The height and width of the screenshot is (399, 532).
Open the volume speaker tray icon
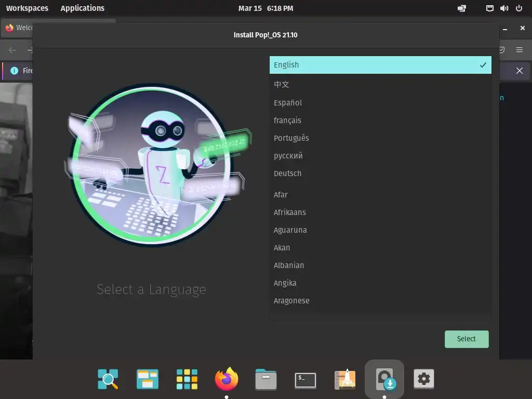504,8
